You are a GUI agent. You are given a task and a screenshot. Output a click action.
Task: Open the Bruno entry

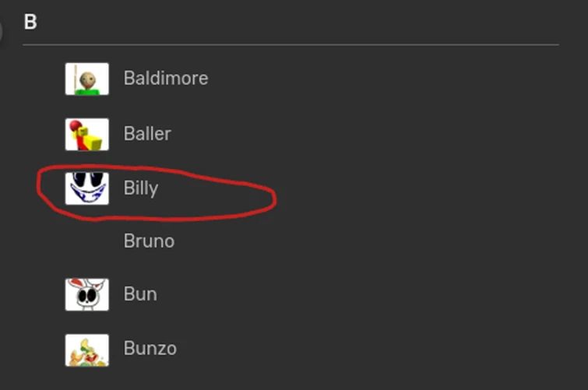coord(149,241)
